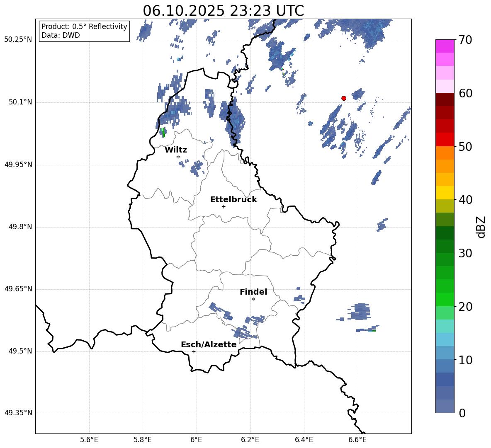Click the dBZ colorbar label
Screen dimensions: 491x448
[x=481, y=227]
